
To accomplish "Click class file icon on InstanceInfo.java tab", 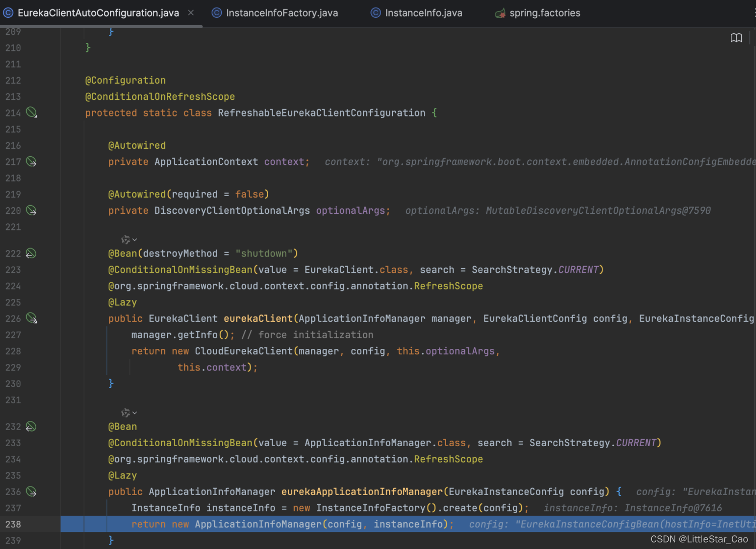I will click(x=375, y=13).
